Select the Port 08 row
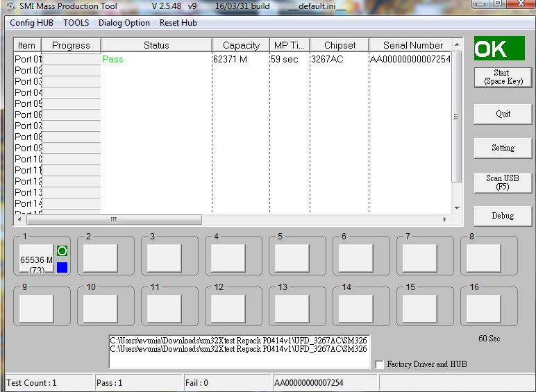Screen dimensions: 536x392 233,137
